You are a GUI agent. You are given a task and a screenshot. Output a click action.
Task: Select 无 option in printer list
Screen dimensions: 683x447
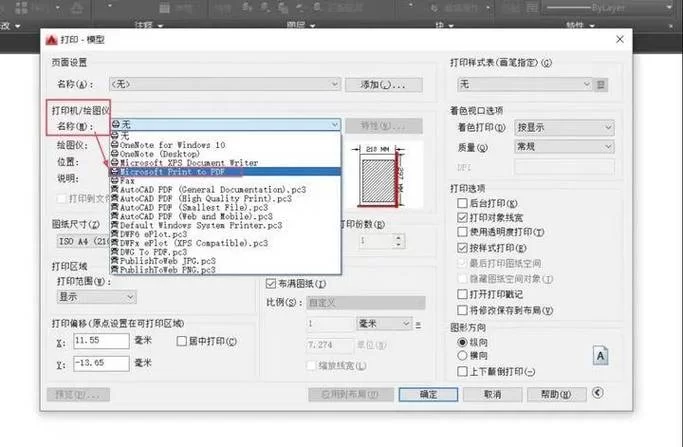(x=225, y=136)
